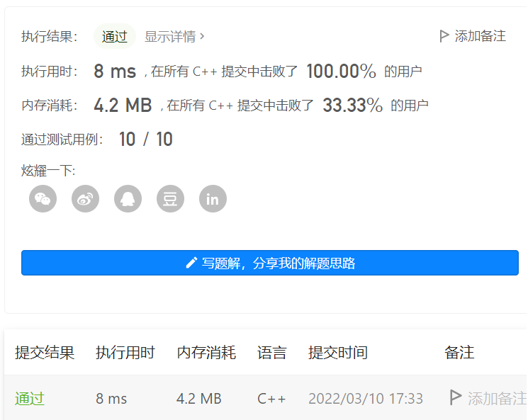Click the C++ language cell

271,399
